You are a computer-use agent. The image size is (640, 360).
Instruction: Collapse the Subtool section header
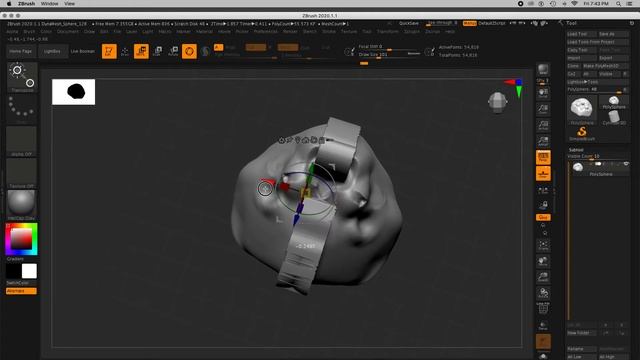click(x=576, y=150)
